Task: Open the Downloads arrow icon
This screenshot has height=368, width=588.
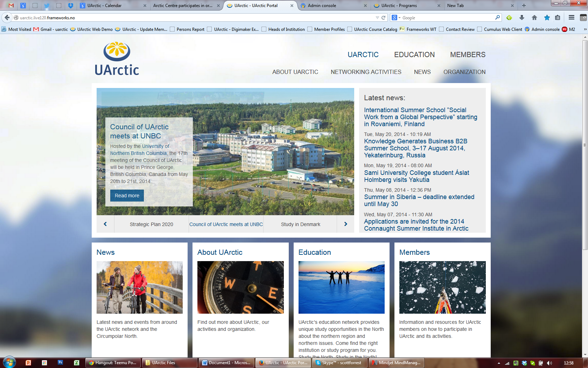Action: click(522, 18)
